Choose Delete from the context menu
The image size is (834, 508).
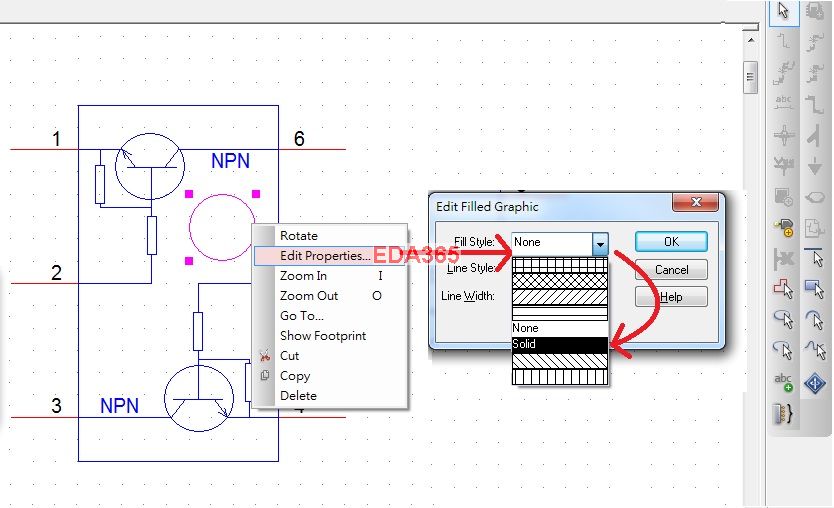[x=330, y=396]
